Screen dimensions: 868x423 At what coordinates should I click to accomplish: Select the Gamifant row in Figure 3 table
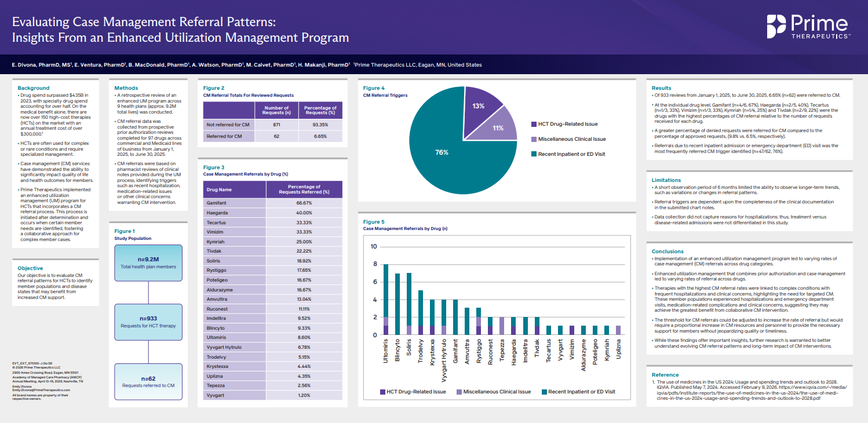click(272, 203)
